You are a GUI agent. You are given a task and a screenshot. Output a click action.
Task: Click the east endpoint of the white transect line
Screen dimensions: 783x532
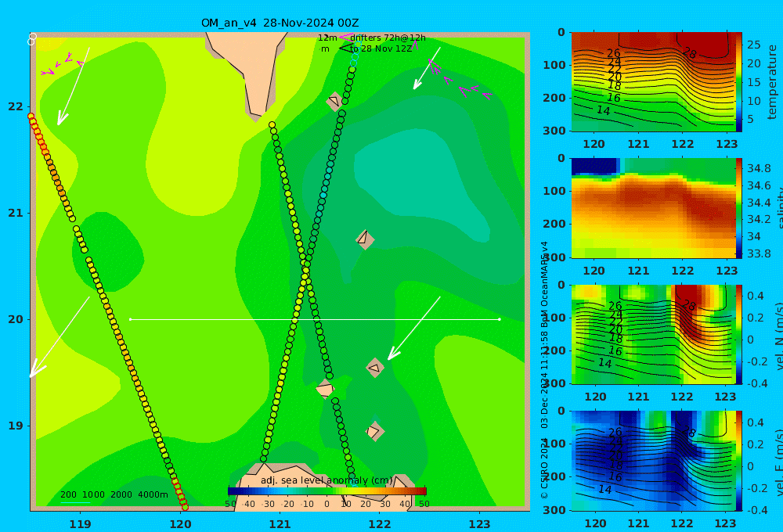coord(500,319)
